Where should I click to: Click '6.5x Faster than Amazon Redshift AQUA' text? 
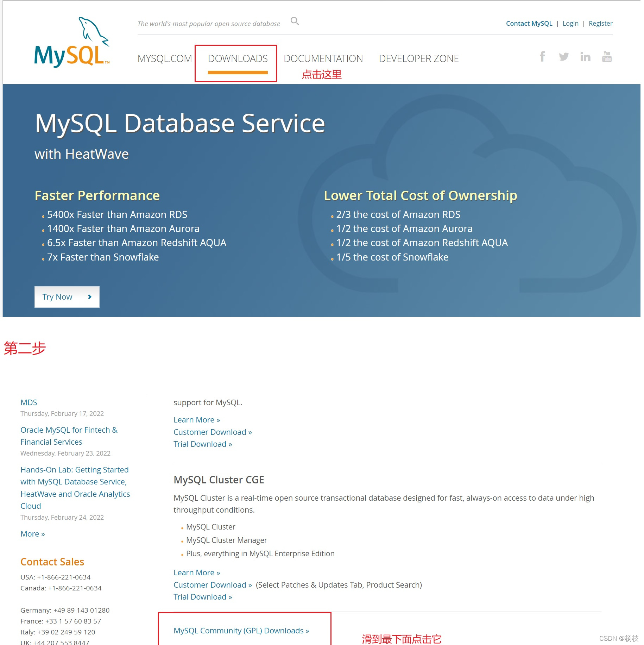[137, 243]
